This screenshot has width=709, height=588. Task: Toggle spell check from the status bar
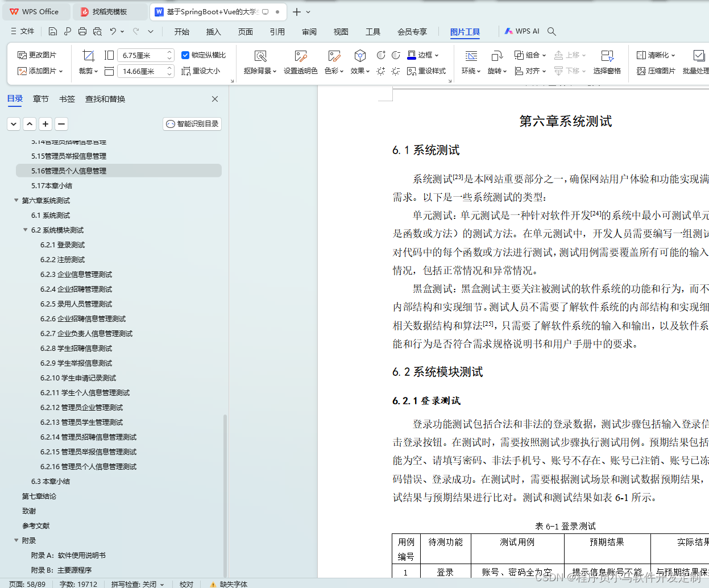[x=136, y=584]
